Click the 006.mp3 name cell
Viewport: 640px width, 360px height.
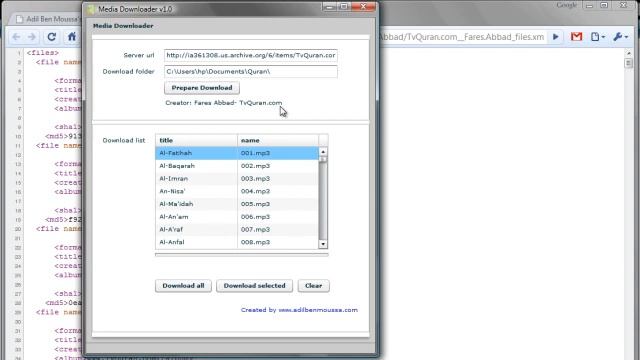click(x=278, y=217)
